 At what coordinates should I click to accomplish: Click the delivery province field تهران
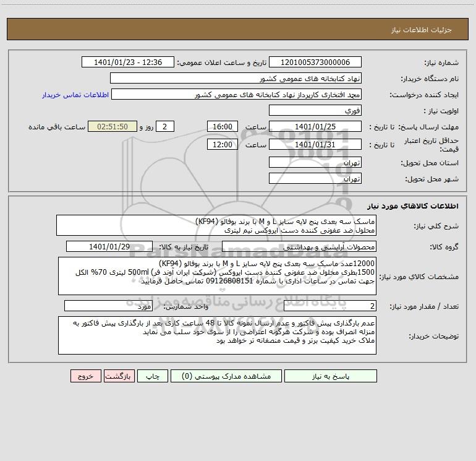point(315,162)
